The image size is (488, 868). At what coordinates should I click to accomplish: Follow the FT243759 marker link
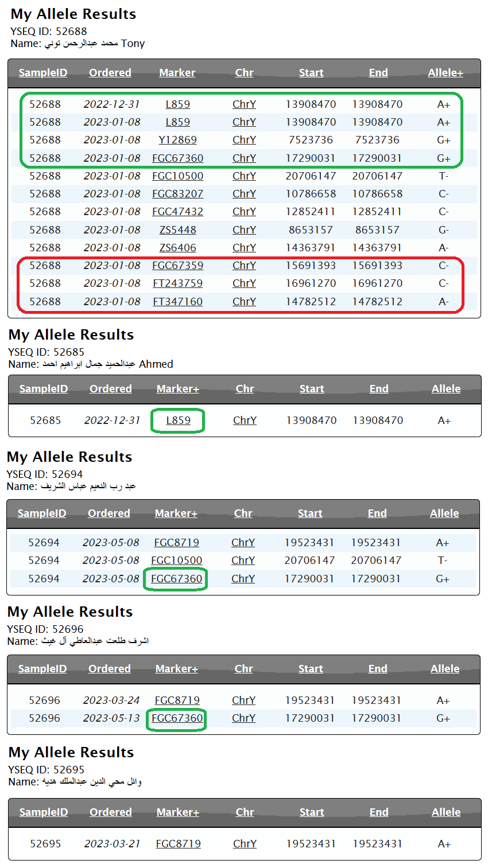(177, 283)
